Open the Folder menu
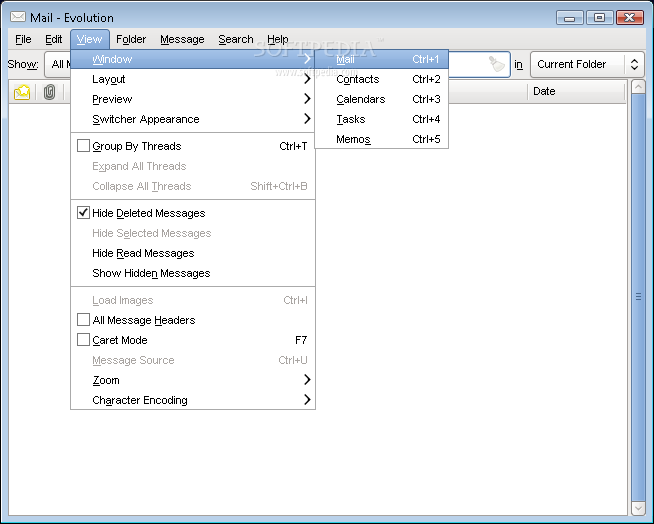This screenshot has width=654, height=524. coord(131,39)
